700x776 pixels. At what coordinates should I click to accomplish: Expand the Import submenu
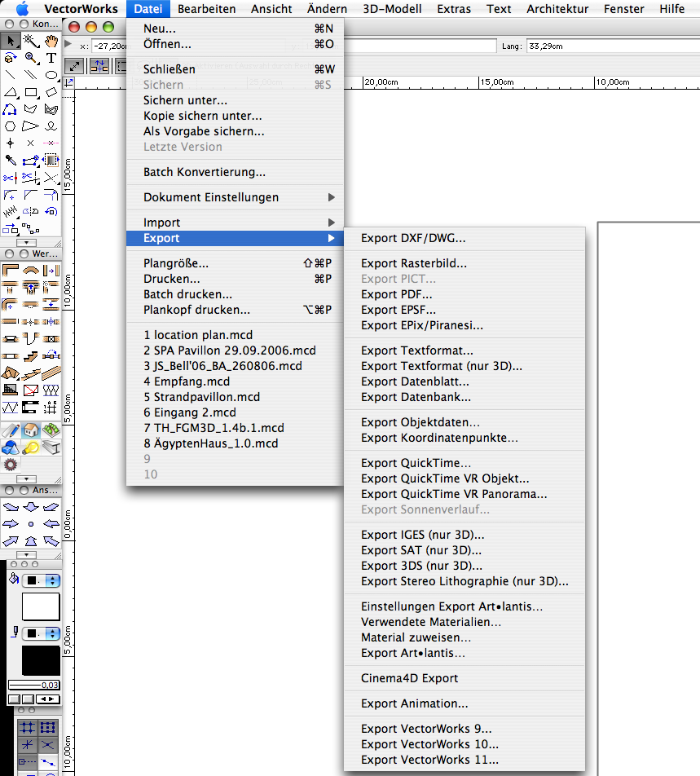[x=235, y=223]
